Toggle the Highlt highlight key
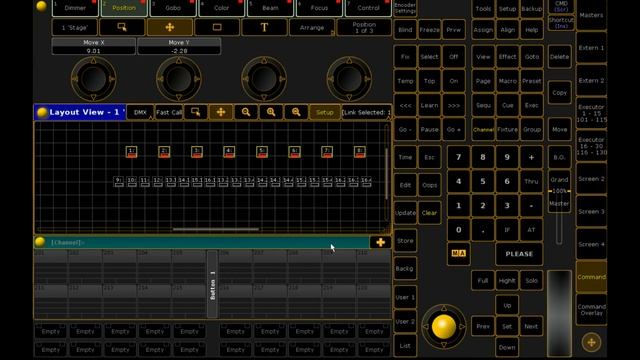This screenshot has width=640, height=360. [x=507, y=281]
